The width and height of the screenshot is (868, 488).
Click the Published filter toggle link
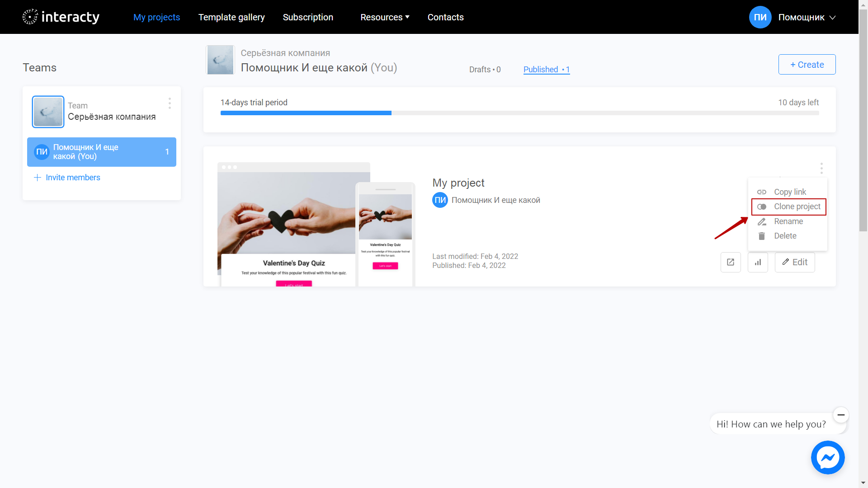click(546, 70)
